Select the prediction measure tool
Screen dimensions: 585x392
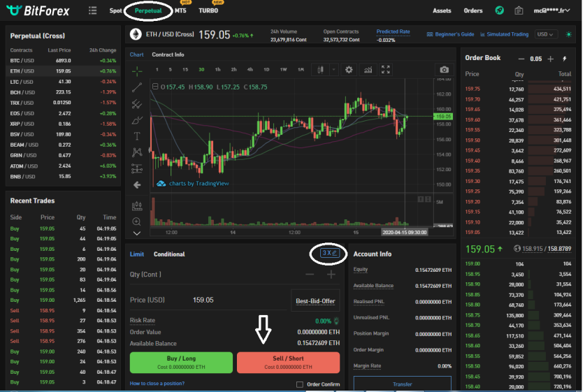coord(137,168)
